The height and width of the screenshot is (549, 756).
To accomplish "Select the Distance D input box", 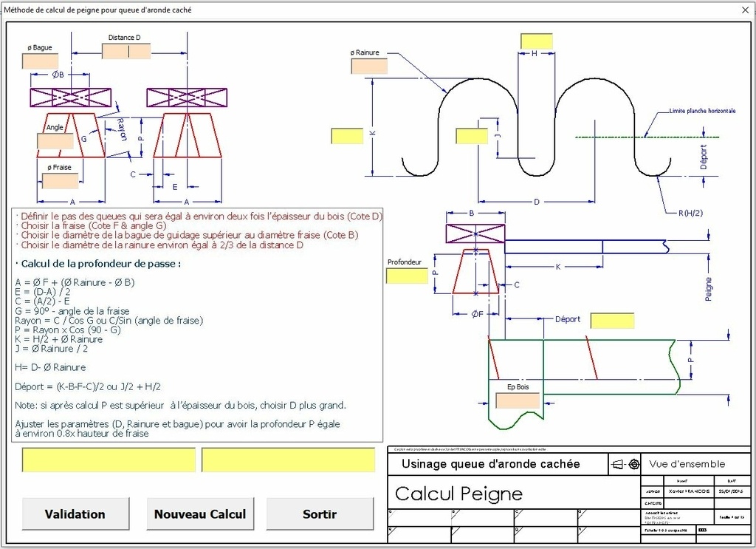I will click(x=126, y=51).
